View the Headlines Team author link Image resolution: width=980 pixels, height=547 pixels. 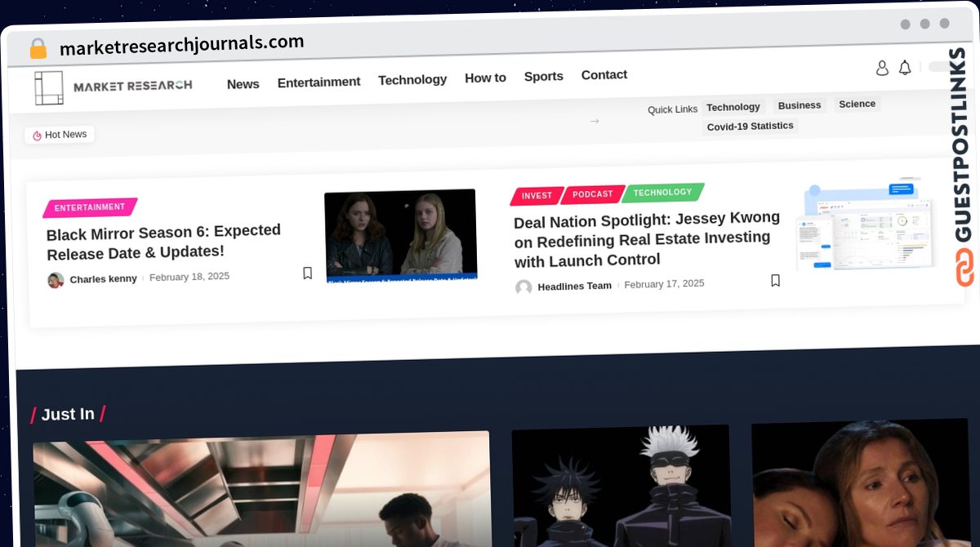(x=574, y=287)
